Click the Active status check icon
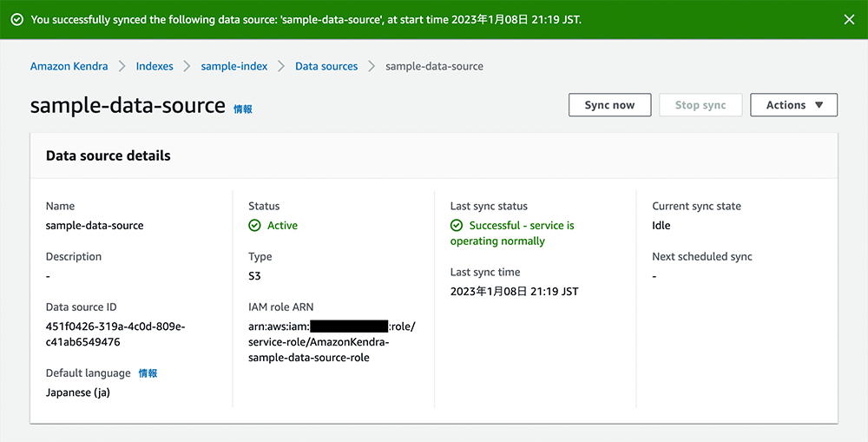Viewport: 868px width, 442px height. [254, 226]
